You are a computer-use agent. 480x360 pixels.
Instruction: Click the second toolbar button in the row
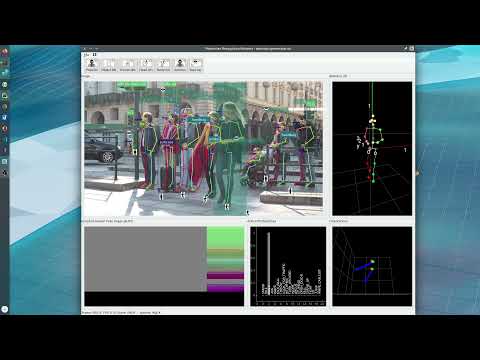point(109,65)
